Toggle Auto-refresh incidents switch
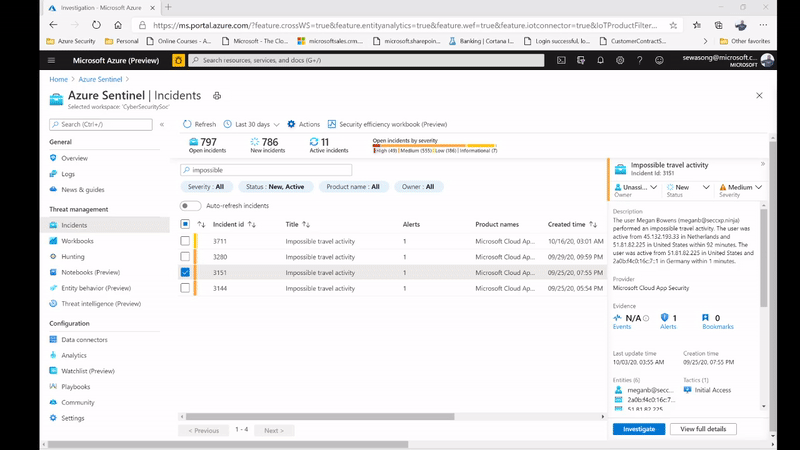This screenshot has width=800, height=450. 190,206
